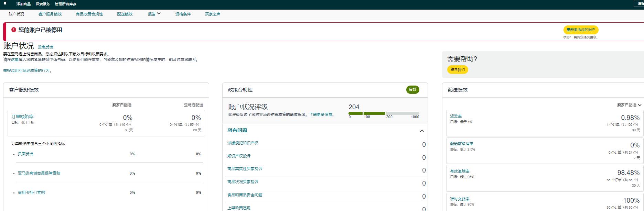Click 重新激活您的账户 button

[581, 30]
